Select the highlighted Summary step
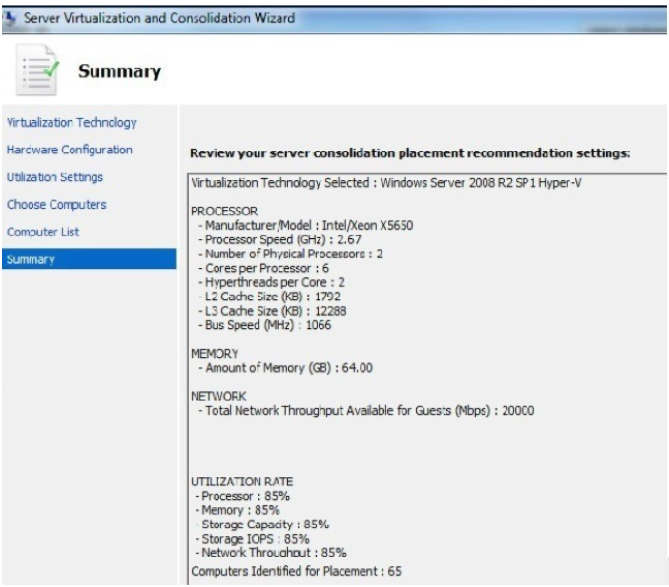Screen dimensions: 669x587 pyautogui.click(x=89, y=259)
